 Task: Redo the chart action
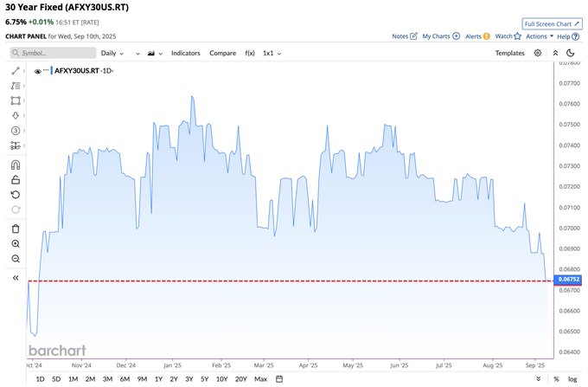[x=16, y=210]
